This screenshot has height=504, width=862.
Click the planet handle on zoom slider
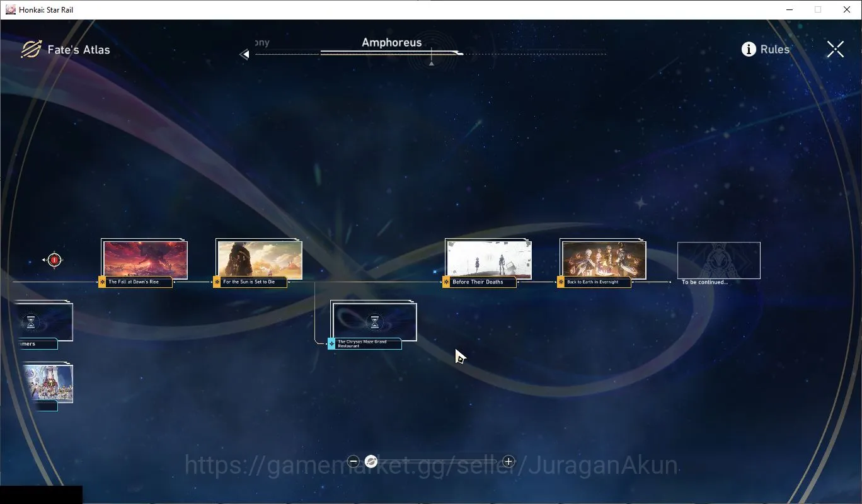pos(371,461)
